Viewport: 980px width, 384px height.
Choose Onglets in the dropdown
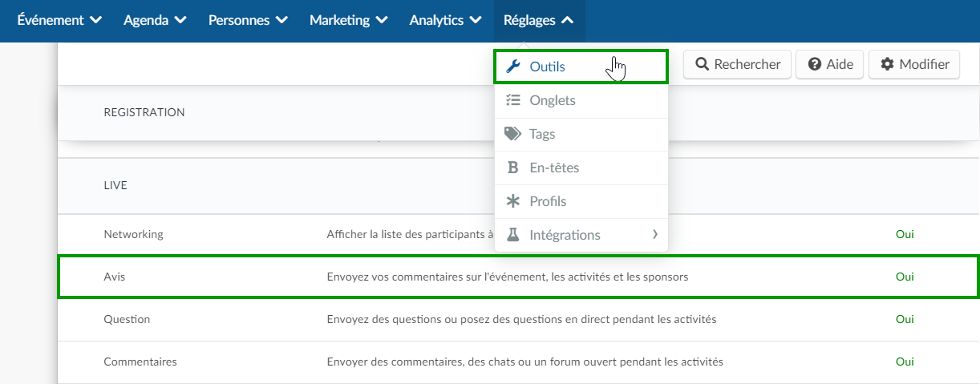click(581, 100)
